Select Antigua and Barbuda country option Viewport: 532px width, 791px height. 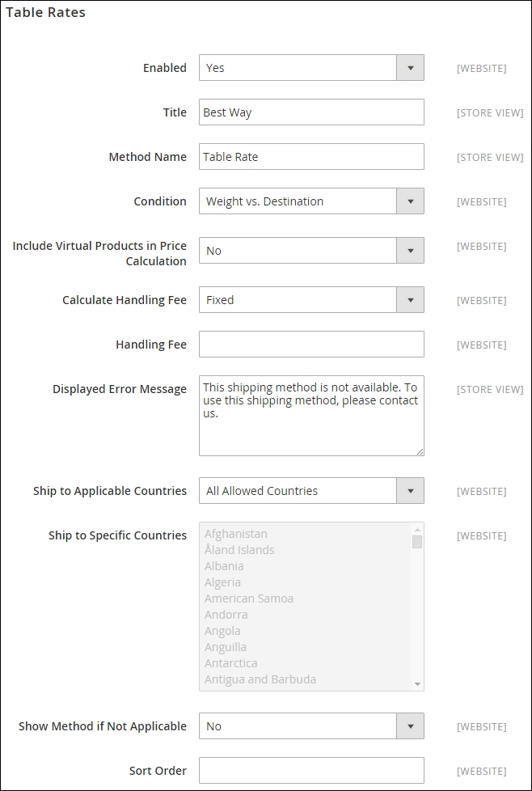[x=260, y=679]
